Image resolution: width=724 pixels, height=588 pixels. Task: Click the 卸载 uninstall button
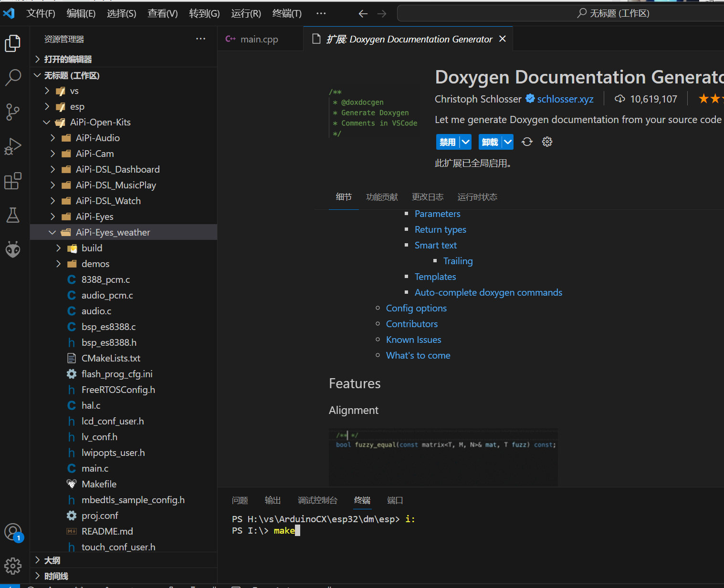tap(490, 142)
